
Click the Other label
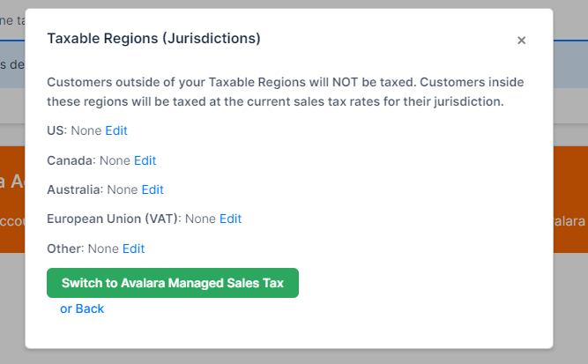click(65, 249)
